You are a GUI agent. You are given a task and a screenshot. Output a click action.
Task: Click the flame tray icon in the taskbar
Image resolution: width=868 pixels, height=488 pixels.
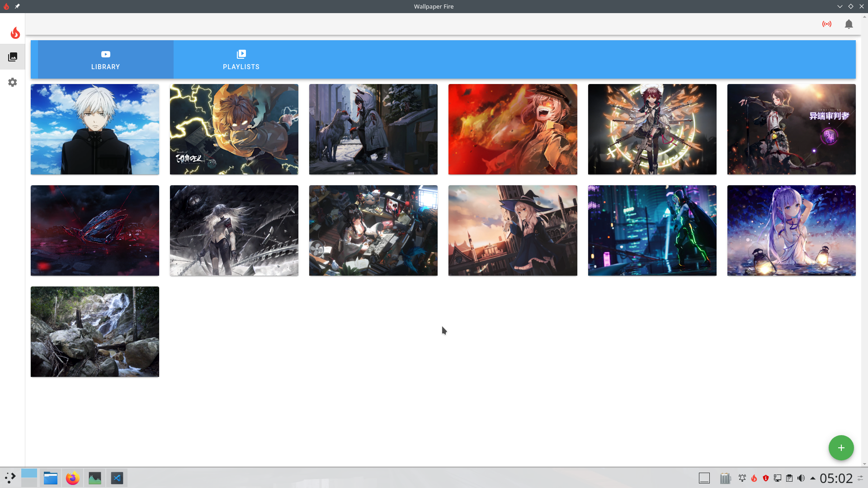[754, 478]
